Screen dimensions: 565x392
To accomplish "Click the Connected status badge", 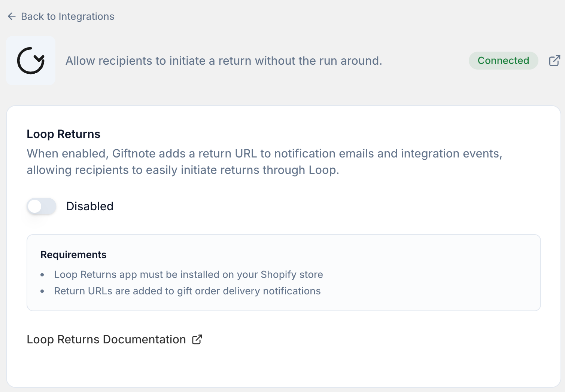I will (503, 61).
